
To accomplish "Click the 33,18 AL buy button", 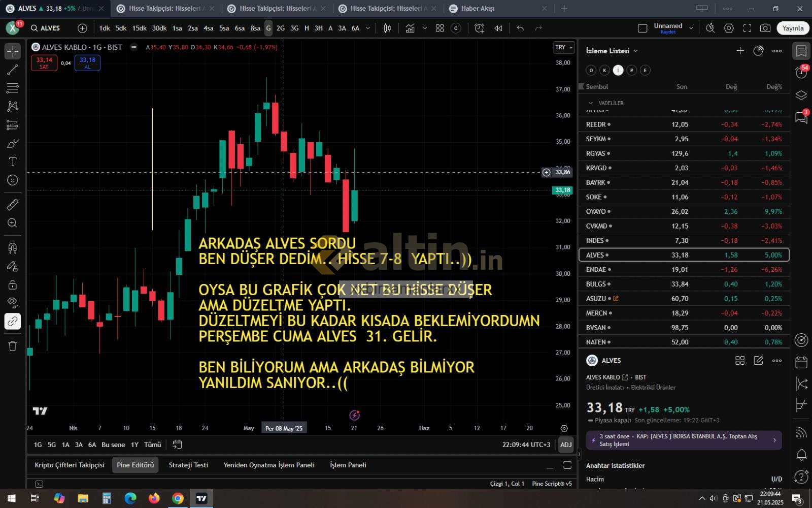I will coord(87,63).
